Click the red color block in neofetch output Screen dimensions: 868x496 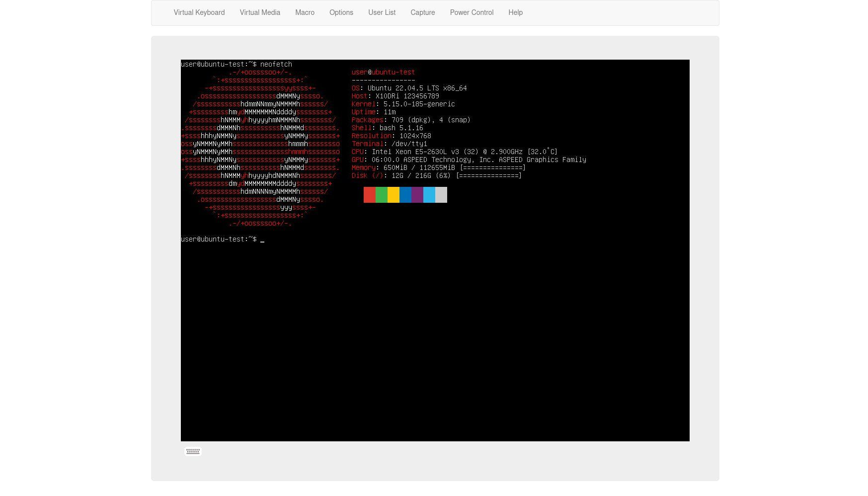click(x=370, y=195)
